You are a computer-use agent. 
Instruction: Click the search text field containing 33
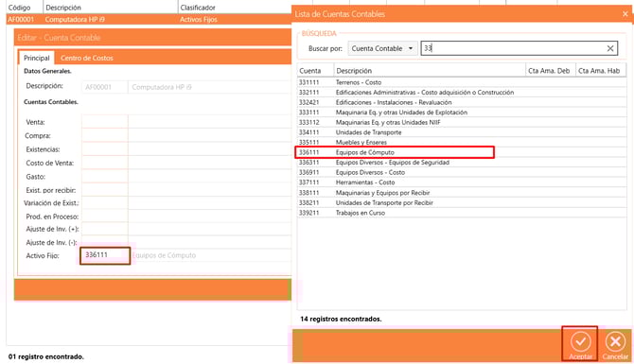[514, 48]
